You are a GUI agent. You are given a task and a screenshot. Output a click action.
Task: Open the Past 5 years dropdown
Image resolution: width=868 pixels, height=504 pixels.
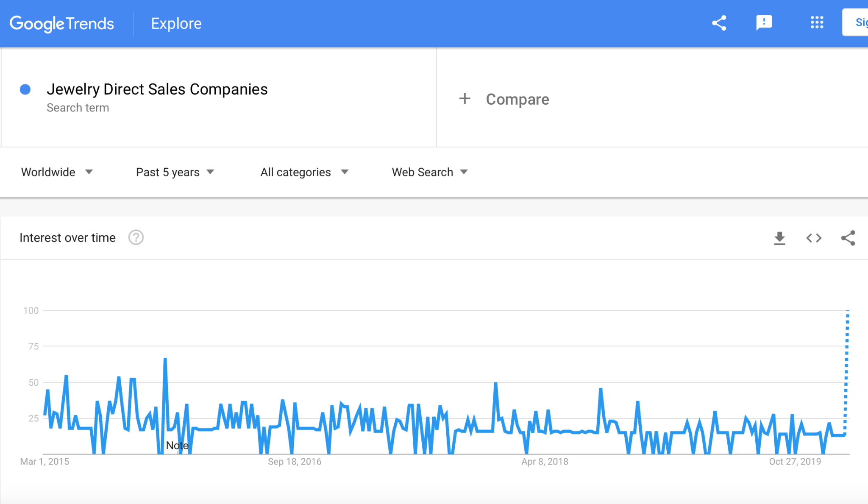coord(175,172)
